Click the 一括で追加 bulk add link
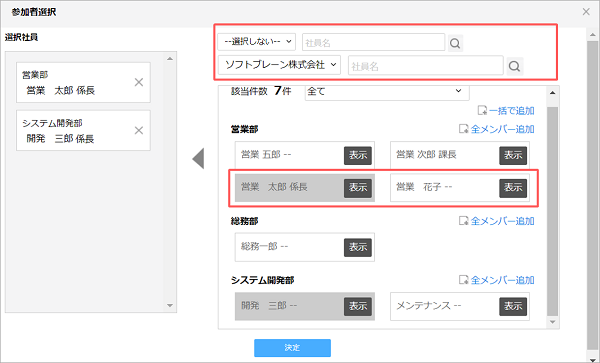 [506, 111]
